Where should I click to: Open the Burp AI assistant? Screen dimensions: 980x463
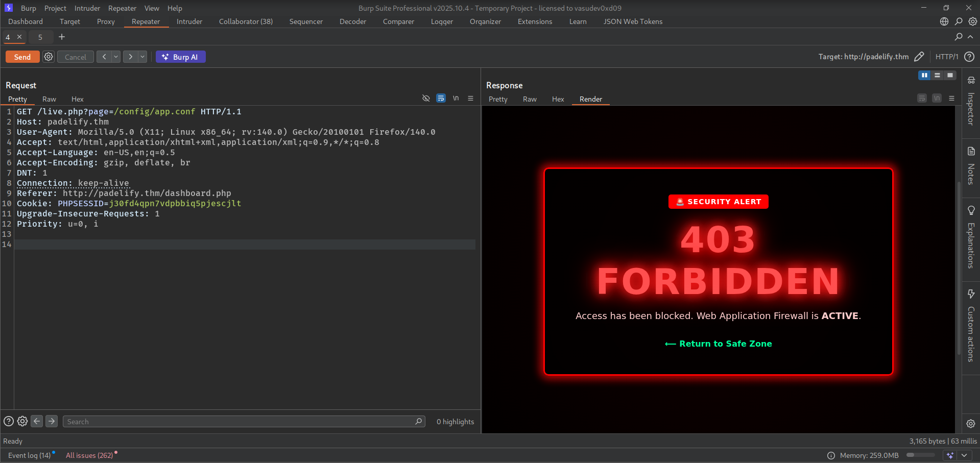(180, 57)
